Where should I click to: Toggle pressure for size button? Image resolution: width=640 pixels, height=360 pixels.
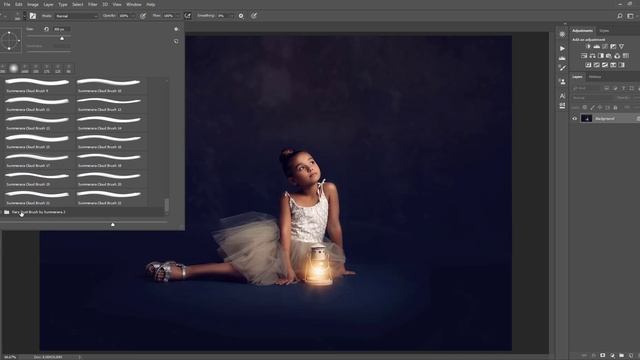[254, 16]
